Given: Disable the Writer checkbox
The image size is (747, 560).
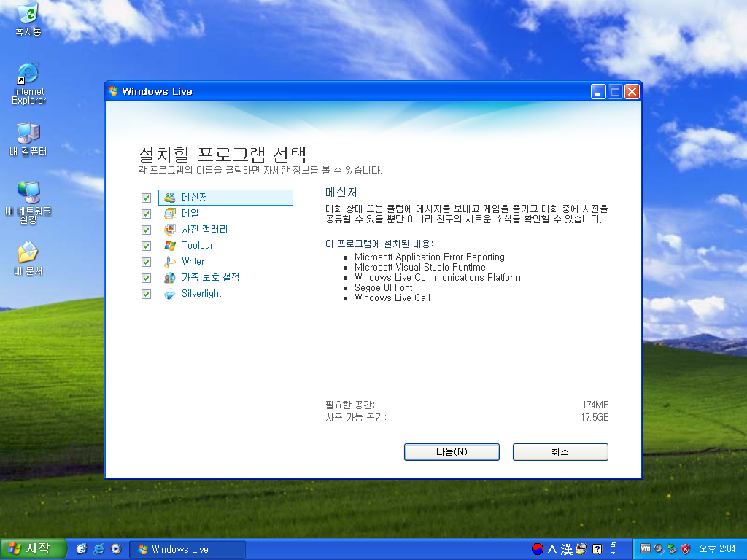Looking at the screenshot, I should [x=146, y=262].
